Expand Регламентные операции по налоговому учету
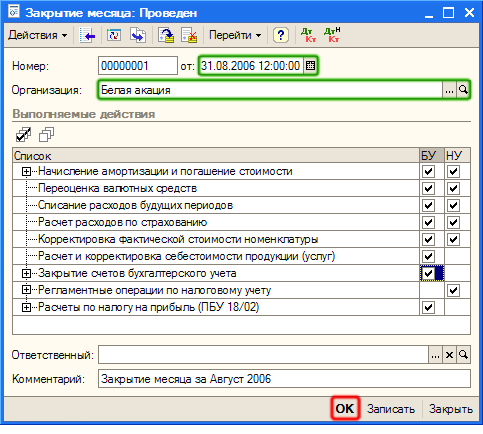Screen dimensions: 483x434 (x=26, y=290)
